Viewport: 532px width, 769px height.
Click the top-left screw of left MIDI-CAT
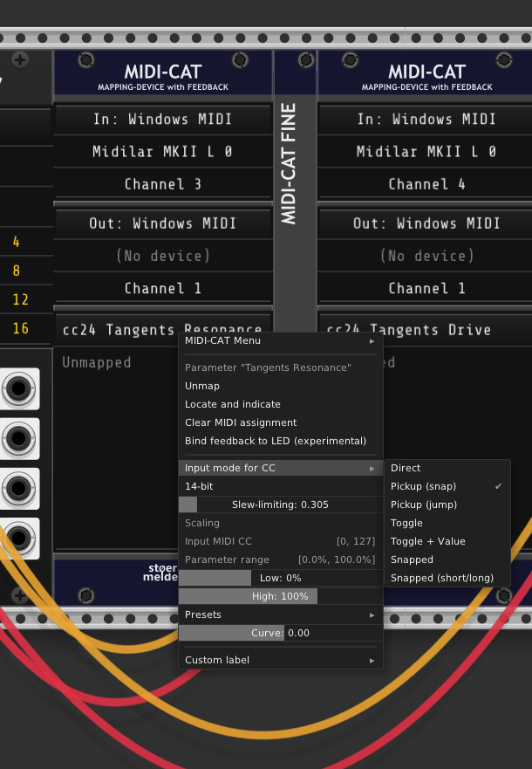coord(85,60)
